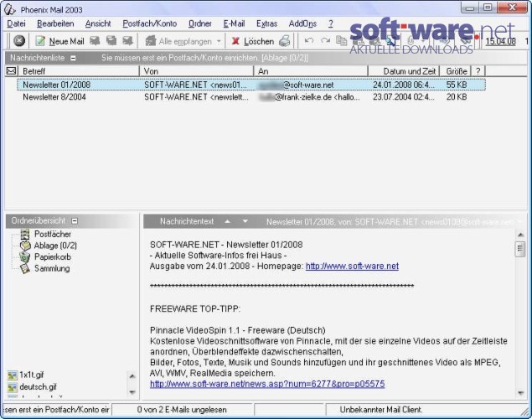Click the Sammlung folder icon
The width and height of the screenshot is (532, 419).
point(25,268)
